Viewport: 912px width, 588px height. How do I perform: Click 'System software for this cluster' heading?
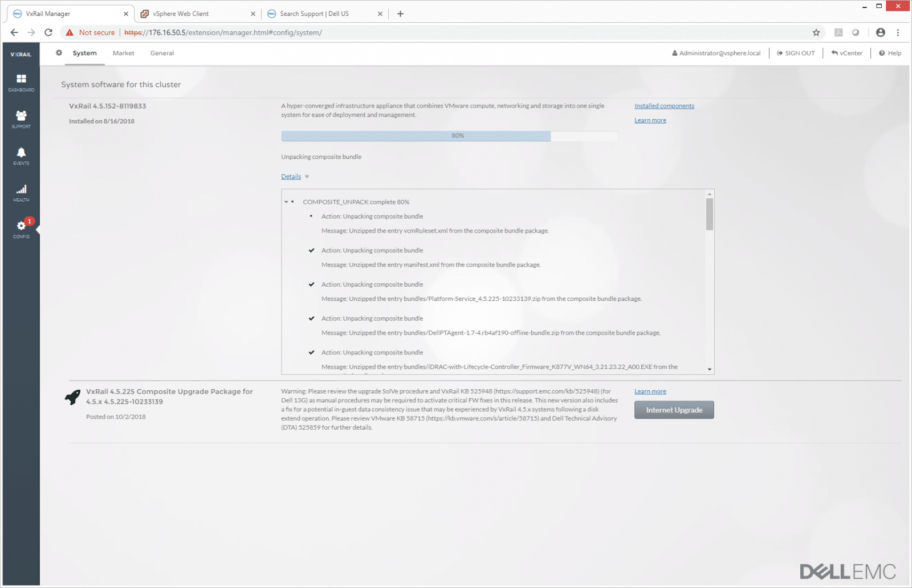coord(121,84)
